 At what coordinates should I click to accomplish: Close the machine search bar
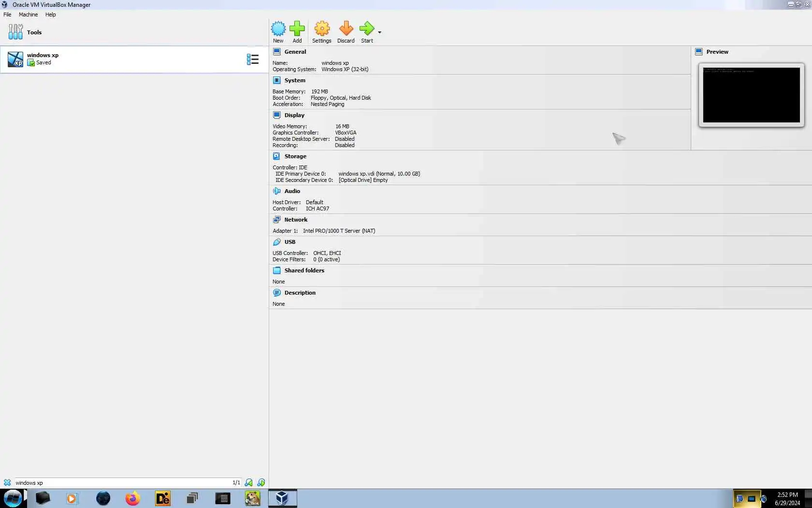(7, 483)
